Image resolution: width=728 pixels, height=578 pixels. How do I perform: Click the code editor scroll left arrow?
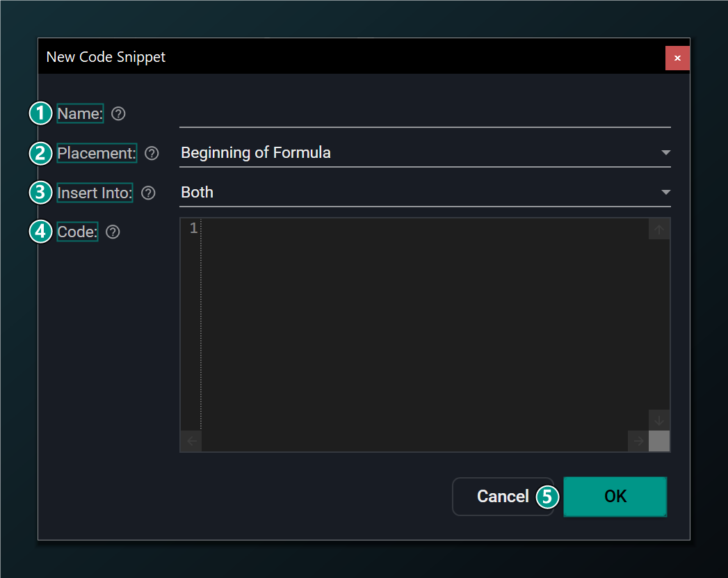(192, 441)
